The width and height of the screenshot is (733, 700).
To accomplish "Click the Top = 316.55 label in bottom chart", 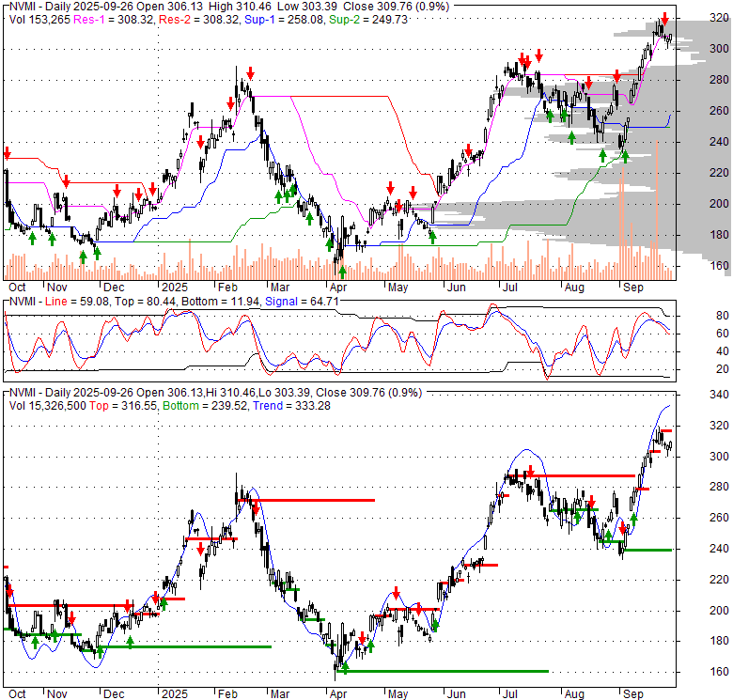I will click(123, 406).
